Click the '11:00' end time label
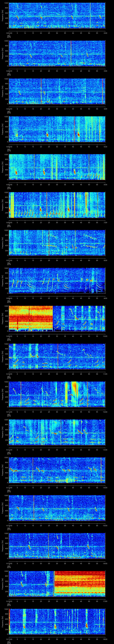The image size is (114, 644). 105,374
